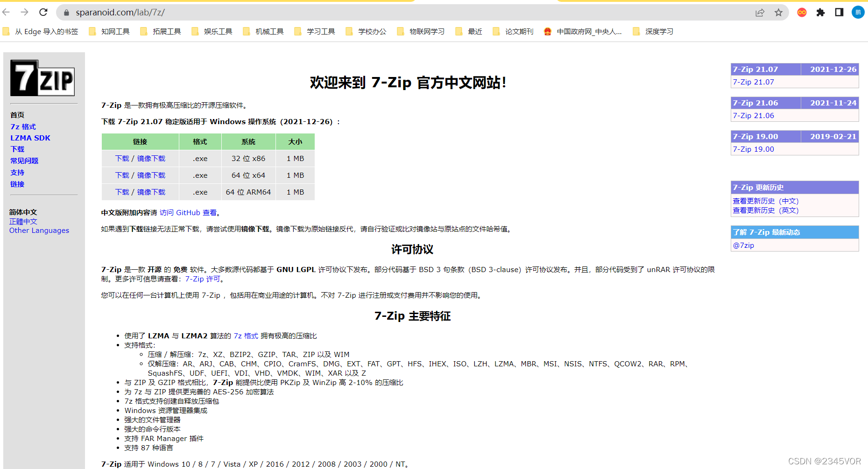
Task: Open the 娱乐工具 bookmark folder
Action: click(x=212, y=31)
